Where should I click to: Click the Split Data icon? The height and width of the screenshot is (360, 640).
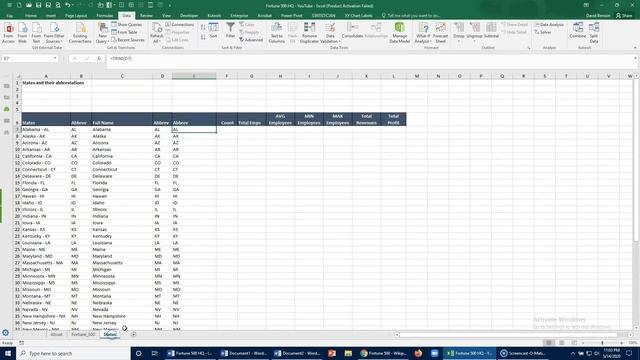point(594,33)
